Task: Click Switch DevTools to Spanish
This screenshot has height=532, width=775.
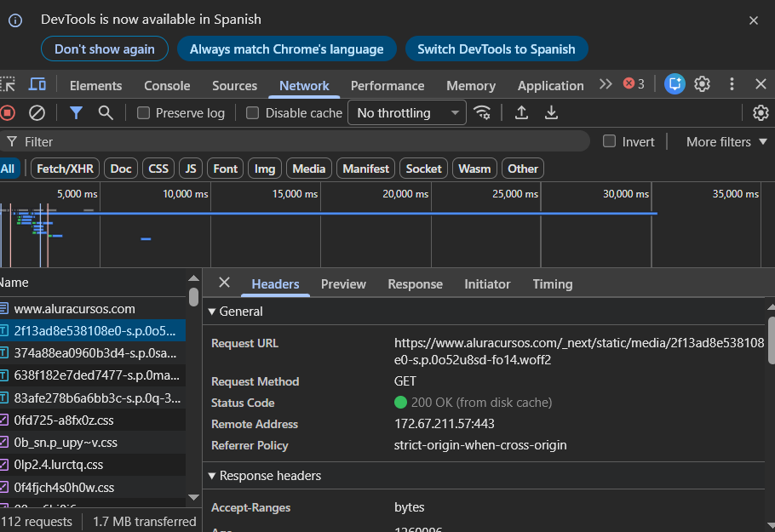Action: (497, 49)
